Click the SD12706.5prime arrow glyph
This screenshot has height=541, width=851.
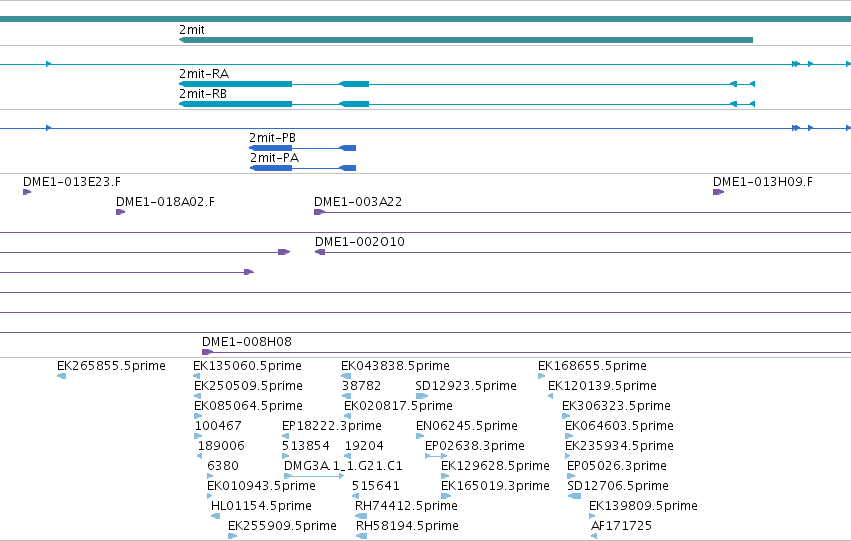(x=574, y=496)
